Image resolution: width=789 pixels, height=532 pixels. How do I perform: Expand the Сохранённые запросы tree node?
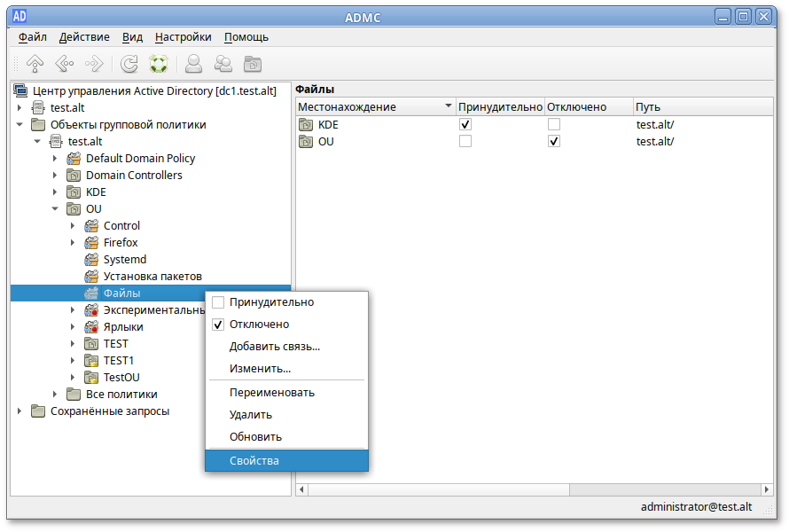coord(20,411)
